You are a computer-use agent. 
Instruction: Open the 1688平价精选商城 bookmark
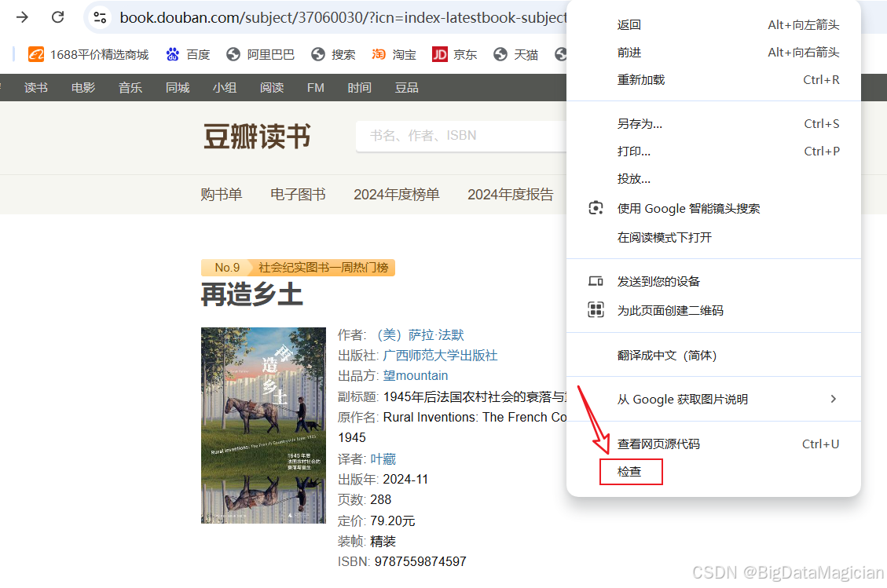88,54
